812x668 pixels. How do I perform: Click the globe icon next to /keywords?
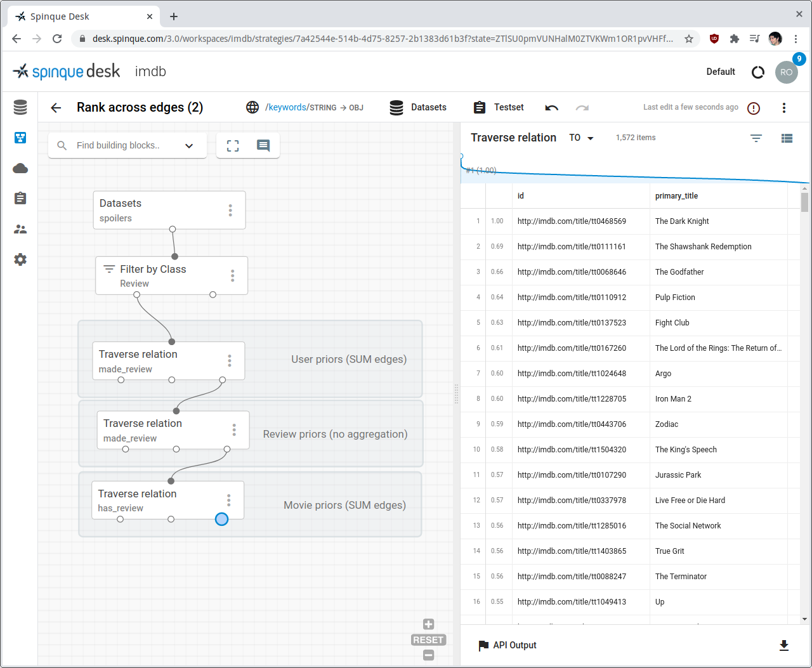tap(252, 107)
